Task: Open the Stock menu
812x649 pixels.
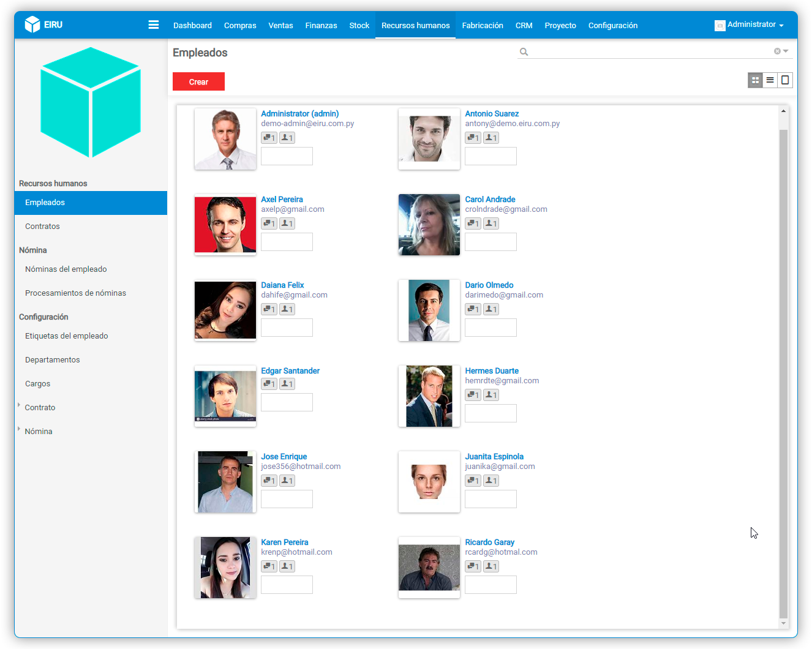Action: (x=359, y=25)
